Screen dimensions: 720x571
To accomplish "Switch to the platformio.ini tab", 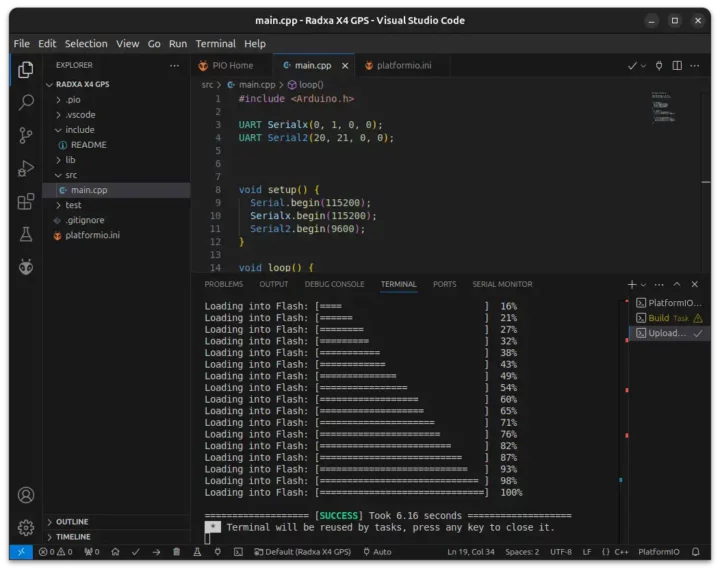I will pos(404,66).
